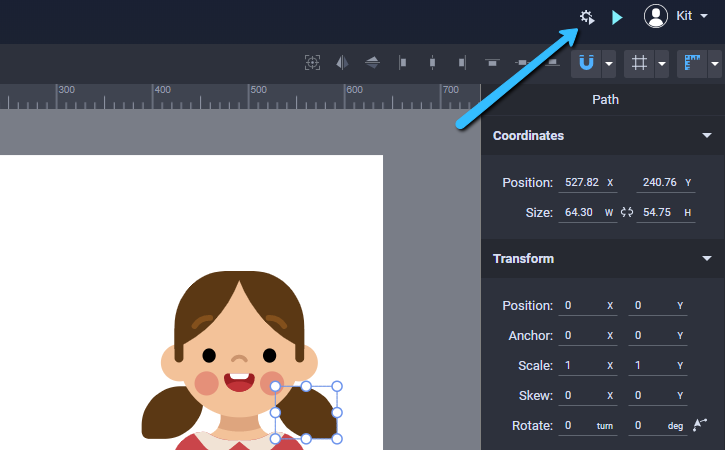The width and height of the screenshot is (725, 450).
Task: Open the snapping options dropdown arrow
Action: pyautogui.click(x=608, y=64)
